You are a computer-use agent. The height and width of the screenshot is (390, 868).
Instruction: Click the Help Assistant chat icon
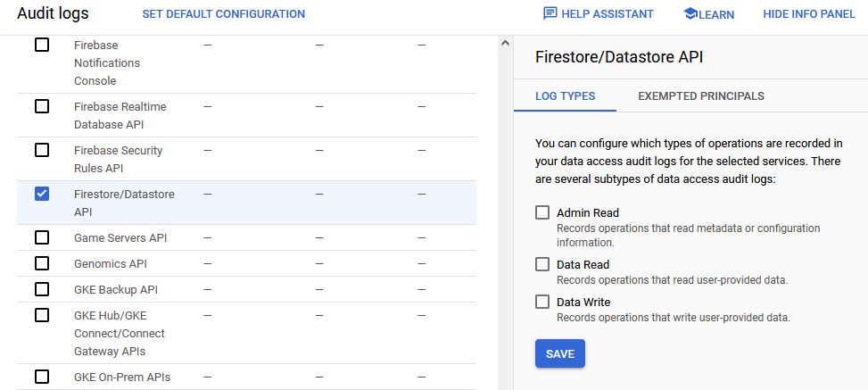pos(550,13)
